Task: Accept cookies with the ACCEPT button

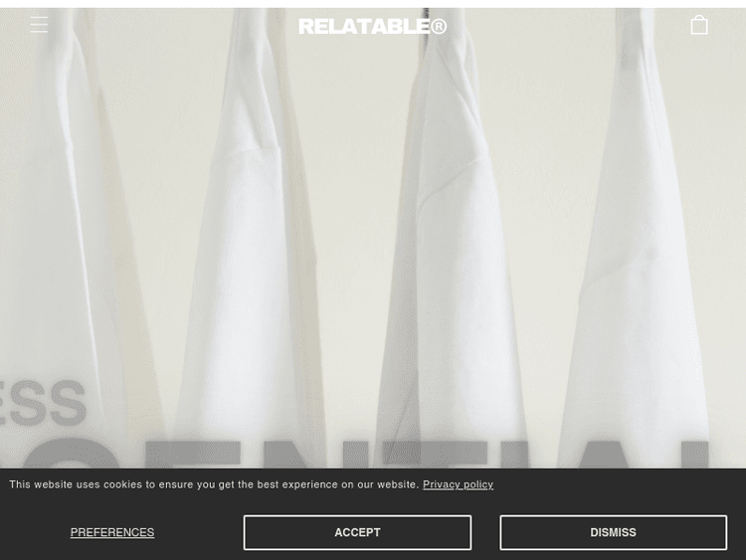Action: 357,532
